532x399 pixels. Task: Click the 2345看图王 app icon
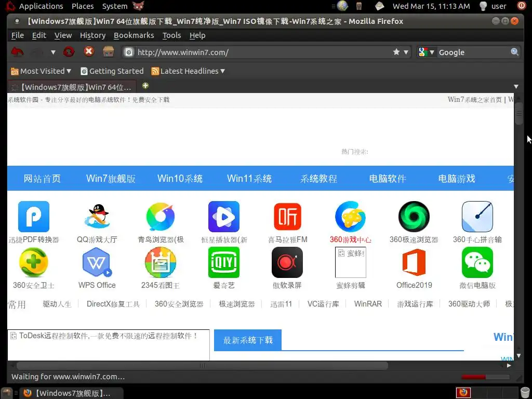tap(161, 262)
